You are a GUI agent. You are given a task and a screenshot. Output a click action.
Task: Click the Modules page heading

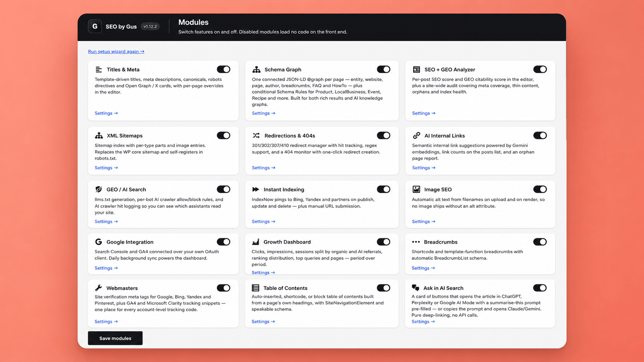pyautogui.click(x=193, y=22)
